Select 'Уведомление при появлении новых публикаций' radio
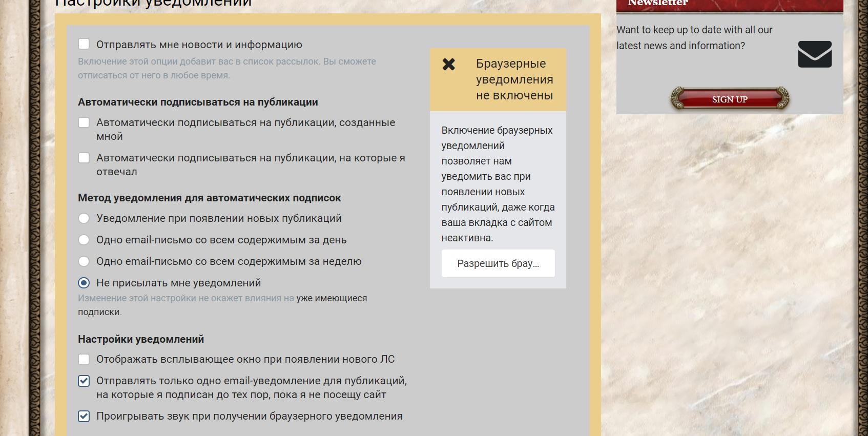The width and height of the screenshot is (868, 436). tap(84, 219)
